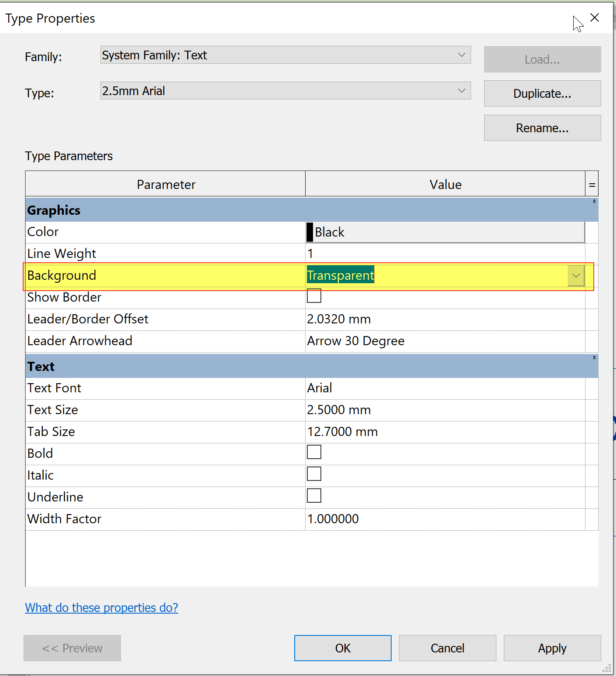Viewport: 616px width, 676px height.
Task: Enable the Italic checkbox
Action: tap(314, 474)
